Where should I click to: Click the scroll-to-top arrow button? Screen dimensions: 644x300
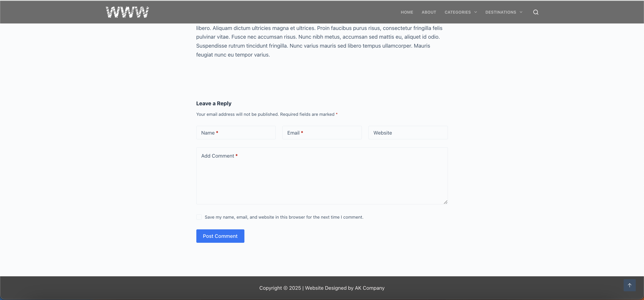click(629, 285)
